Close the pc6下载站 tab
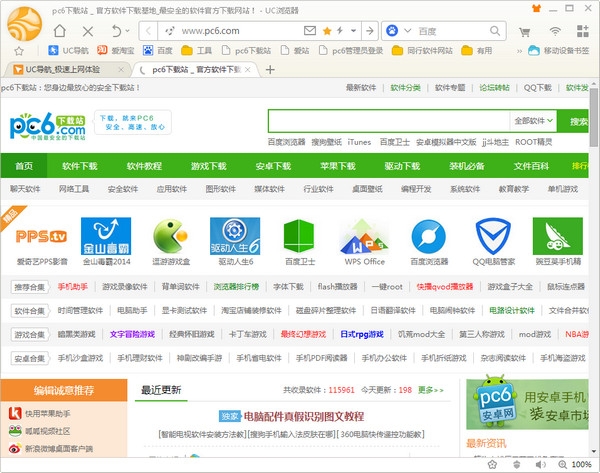600x473 pixels. tap(248, 70)
